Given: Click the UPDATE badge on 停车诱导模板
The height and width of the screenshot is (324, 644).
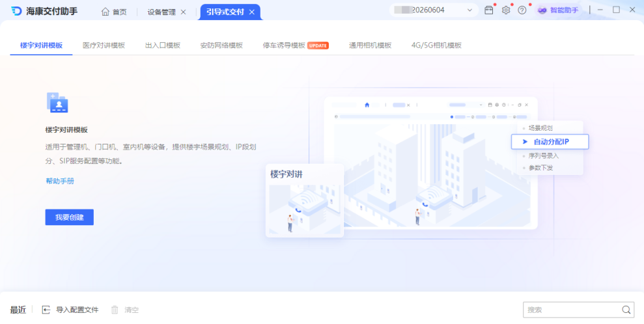Looking at the screenshot, I should (318, 46).
